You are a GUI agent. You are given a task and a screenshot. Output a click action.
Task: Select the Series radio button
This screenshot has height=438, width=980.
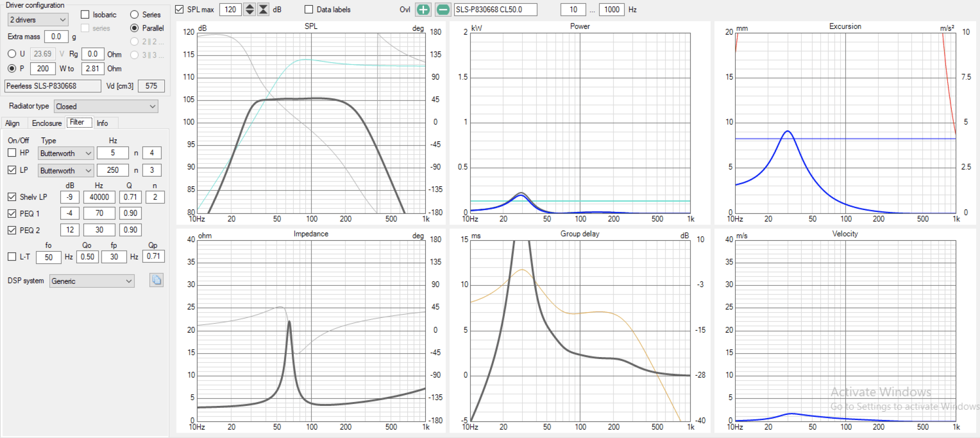point(134,15)
